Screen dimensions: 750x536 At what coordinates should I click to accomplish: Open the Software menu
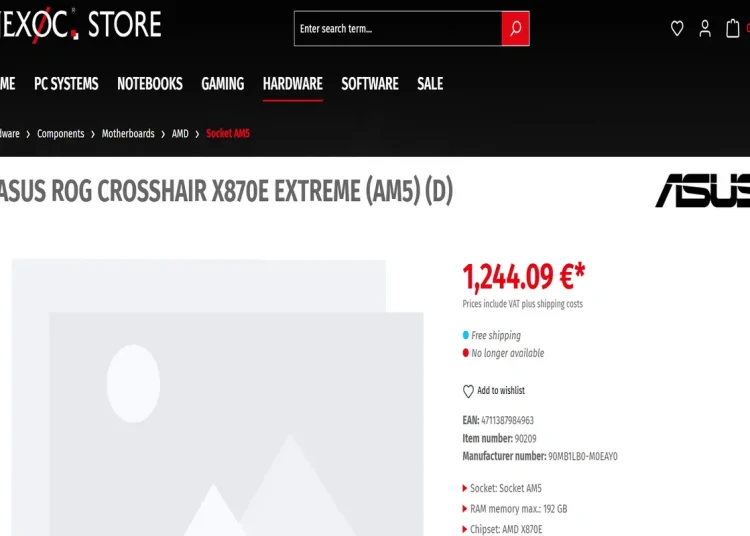click(x=370, y=84)
